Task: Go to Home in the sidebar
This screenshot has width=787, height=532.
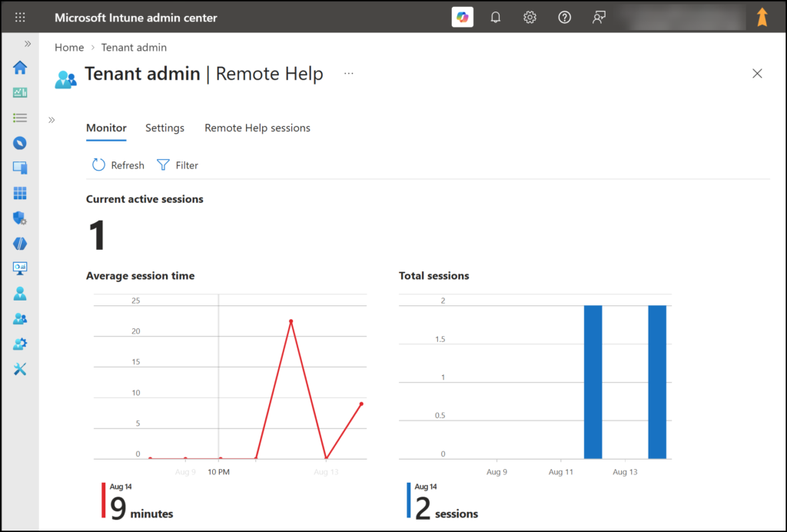Action: coord(20,67)
